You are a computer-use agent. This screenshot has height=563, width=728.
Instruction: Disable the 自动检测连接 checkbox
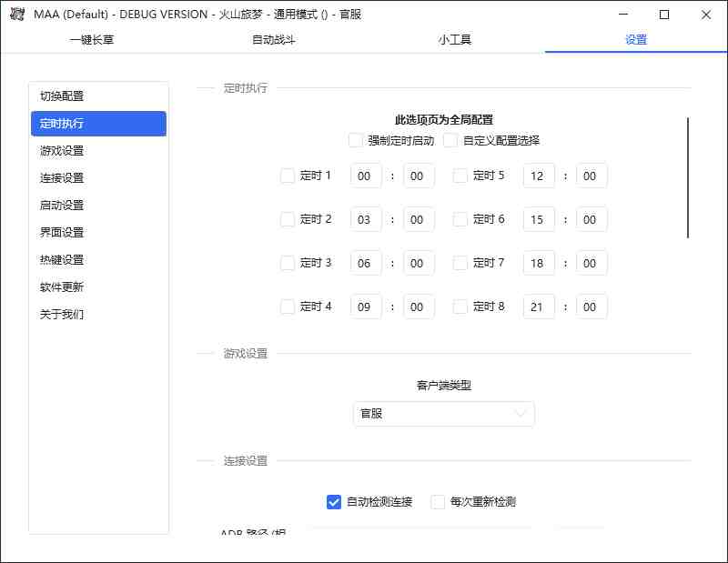pyautogui.click(x=333, y=501)
